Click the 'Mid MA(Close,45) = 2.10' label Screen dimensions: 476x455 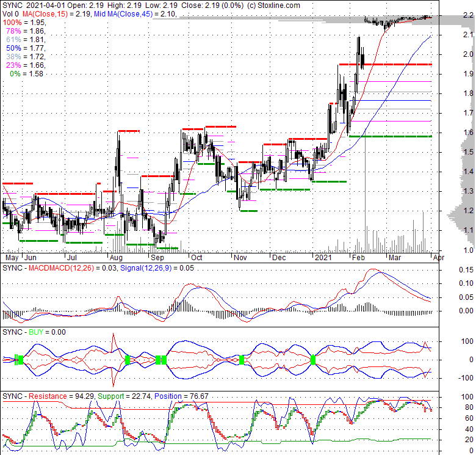[135, 13]
